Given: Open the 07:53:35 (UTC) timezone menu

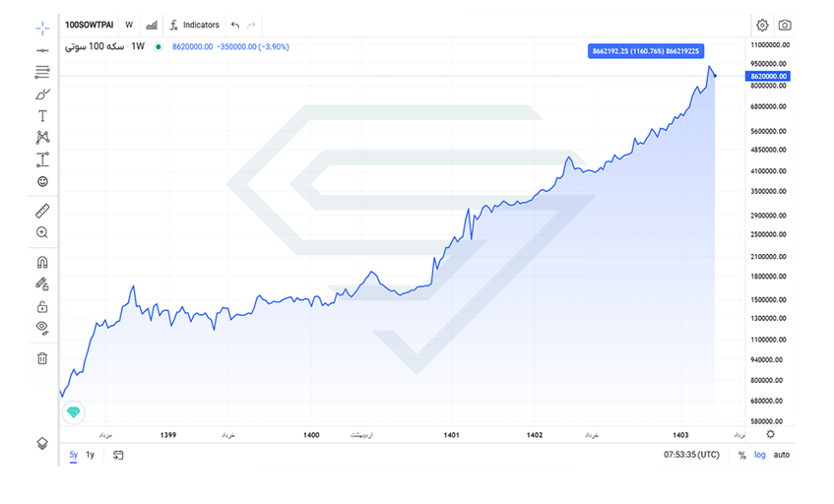Looking at the screenshot, I should (x=691, y=455).
